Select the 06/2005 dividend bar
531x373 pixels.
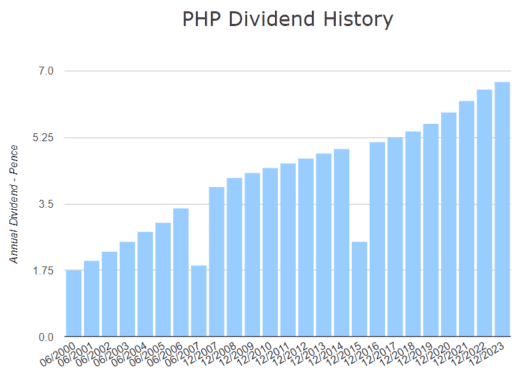tap(163, 279)
